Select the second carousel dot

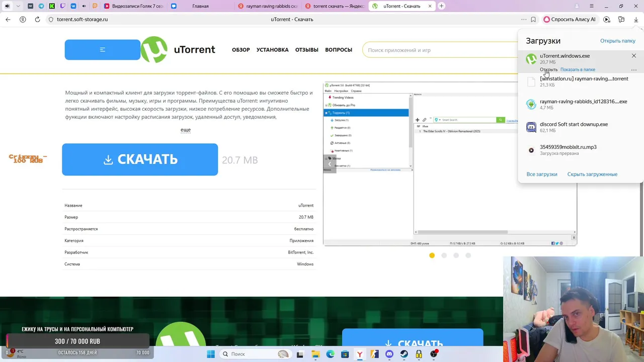coord(444,255)
